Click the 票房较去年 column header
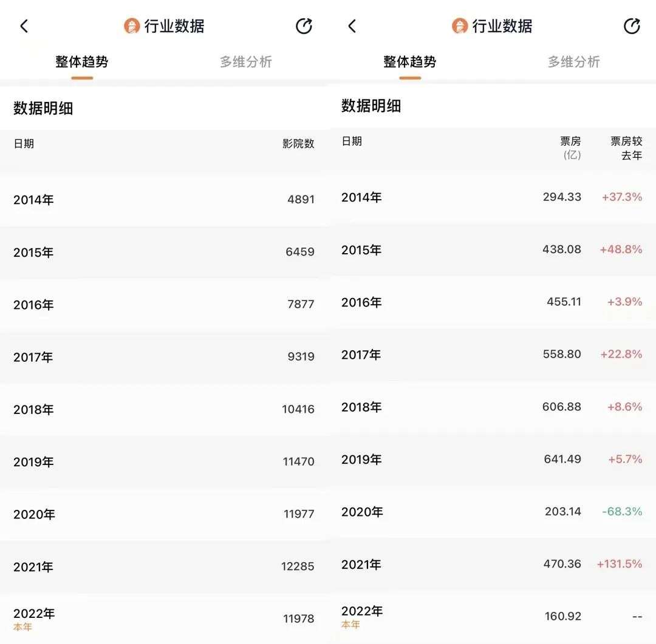 click(626, 148)
